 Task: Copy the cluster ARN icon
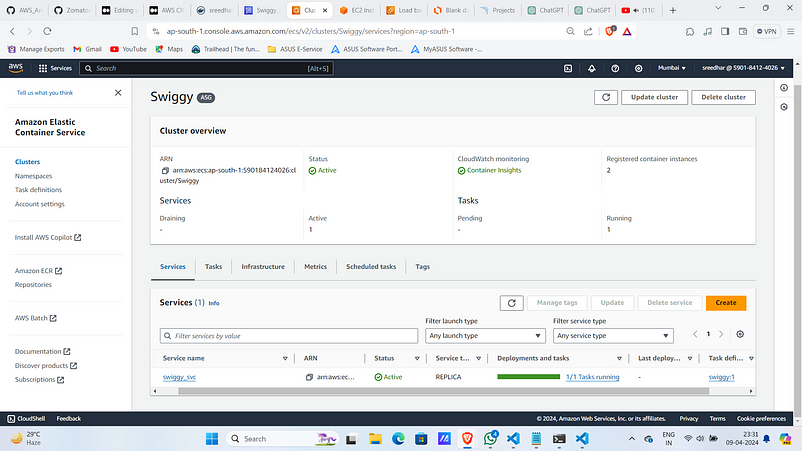(165, 170)
